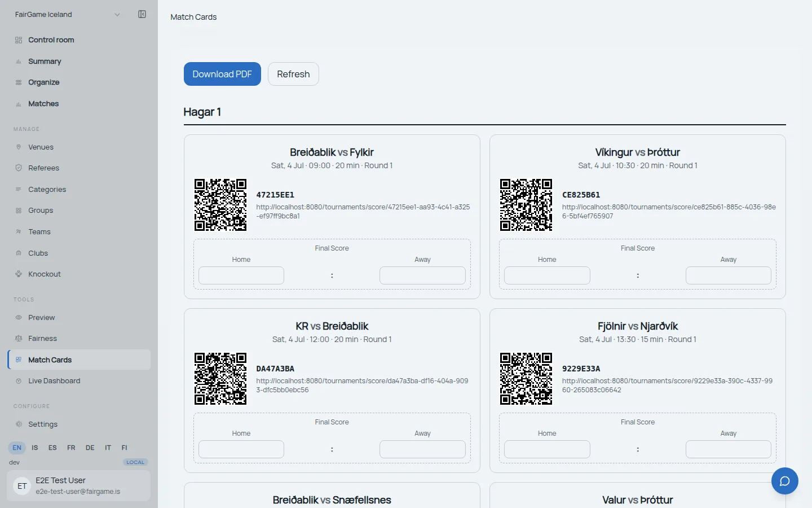Switch language to IT
This screenshot has height=508, width=812.
(x=108, y=448)
